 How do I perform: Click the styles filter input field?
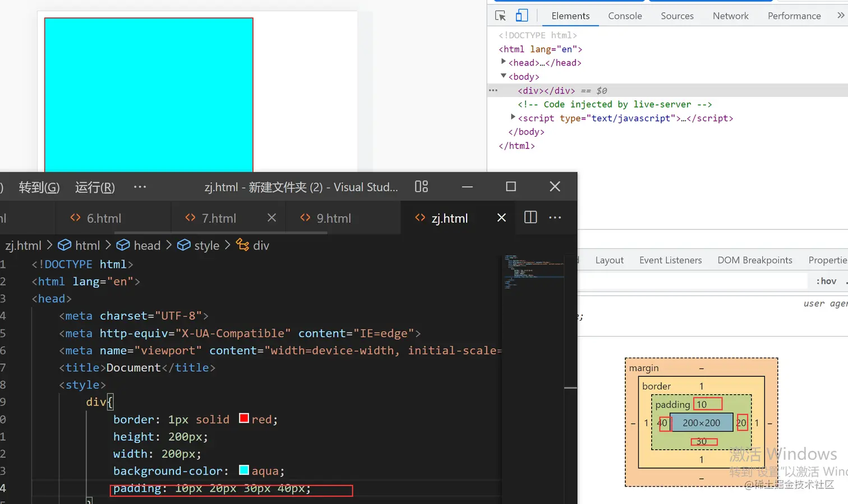tap(693, 281)
